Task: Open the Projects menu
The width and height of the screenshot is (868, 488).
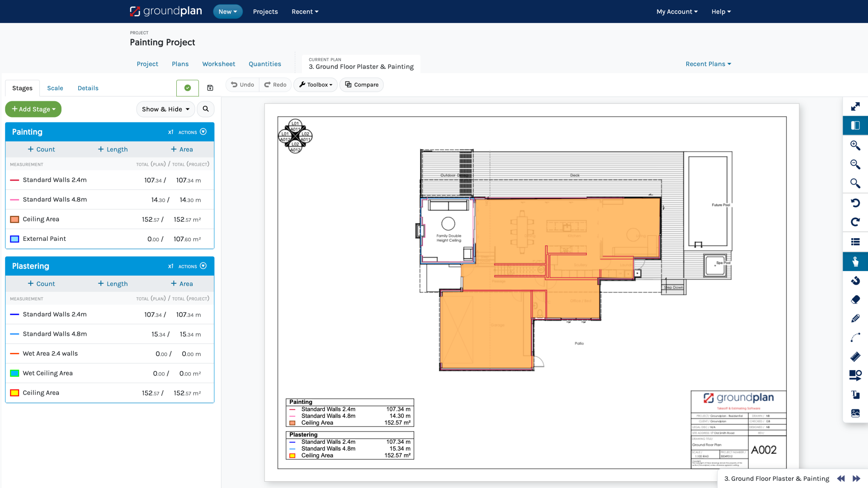Action: (x=265, y=11)
